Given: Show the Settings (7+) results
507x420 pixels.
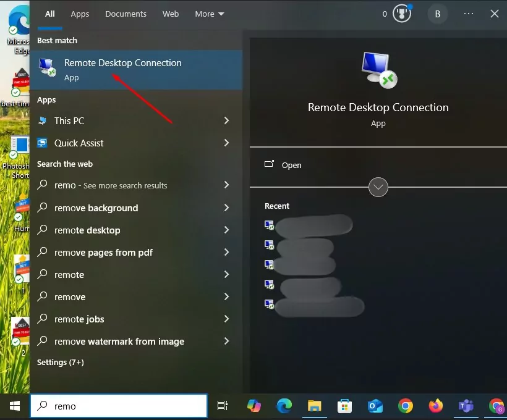Looking at the screenshot, I should 61,362.
